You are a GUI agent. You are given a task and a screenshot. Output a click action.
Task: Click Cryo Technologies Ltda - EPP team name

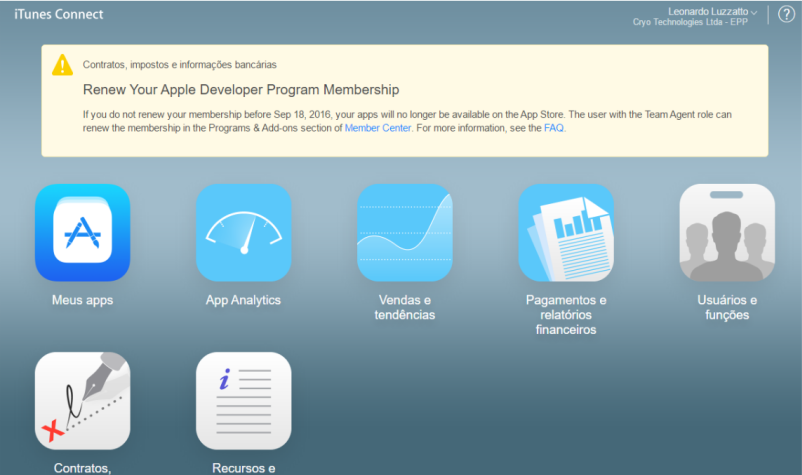pyautogui.click(x=697, y=21)
